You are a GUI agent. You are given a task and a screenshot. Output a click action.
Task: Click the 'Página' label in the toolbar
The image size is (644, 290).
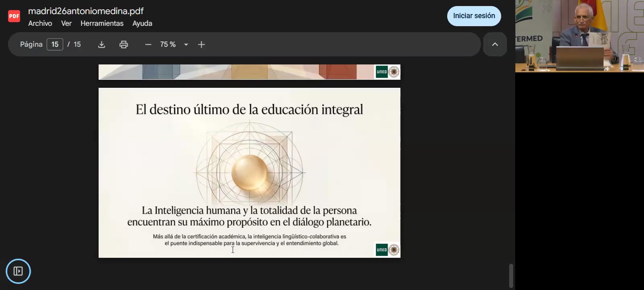point(31,44)
